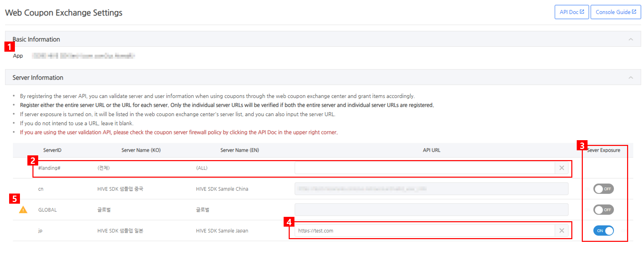Click the warning triangle beside GLOBAL

23,210
